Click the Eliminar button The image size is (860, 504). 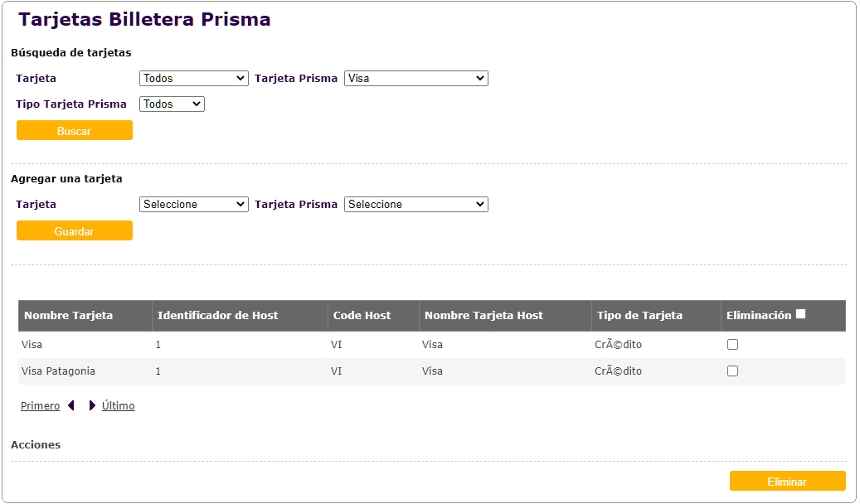pos(787,482)
